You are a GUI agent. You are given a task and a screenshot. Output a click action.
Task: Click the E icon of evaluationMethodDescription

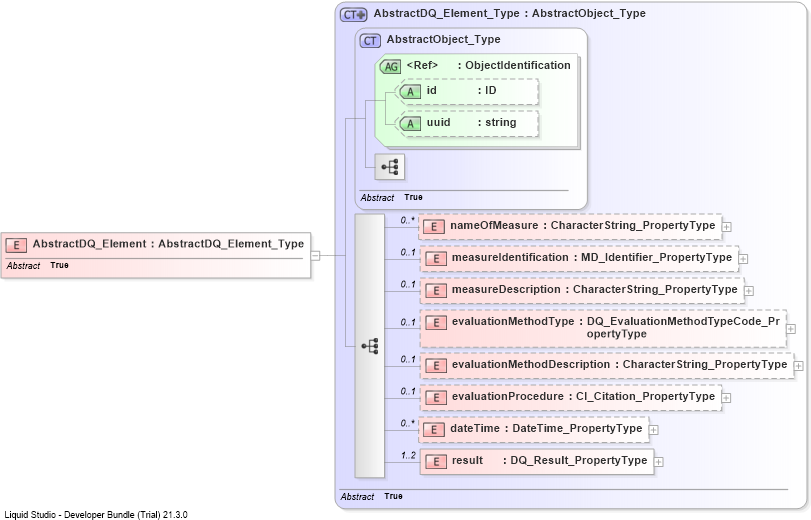coord(435,366)
